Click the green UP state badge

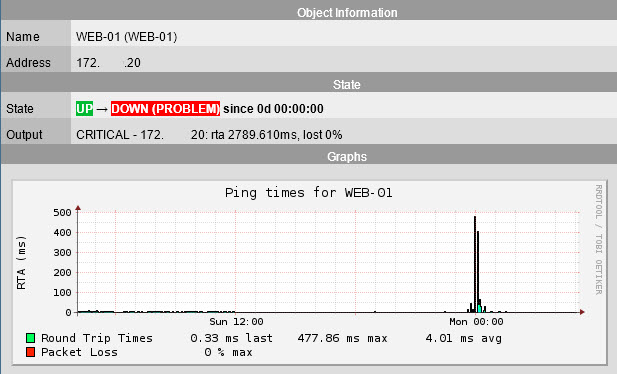coord(85,109)
